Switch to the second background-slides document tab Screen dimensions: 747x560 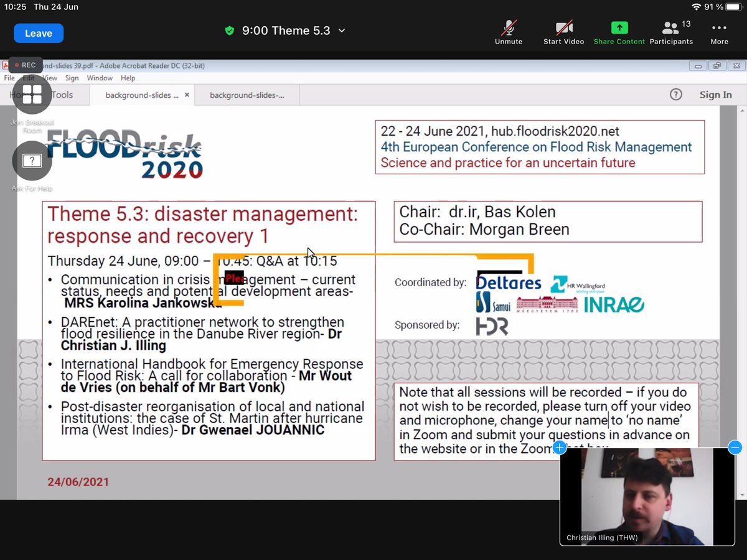(x=246, y=95)
